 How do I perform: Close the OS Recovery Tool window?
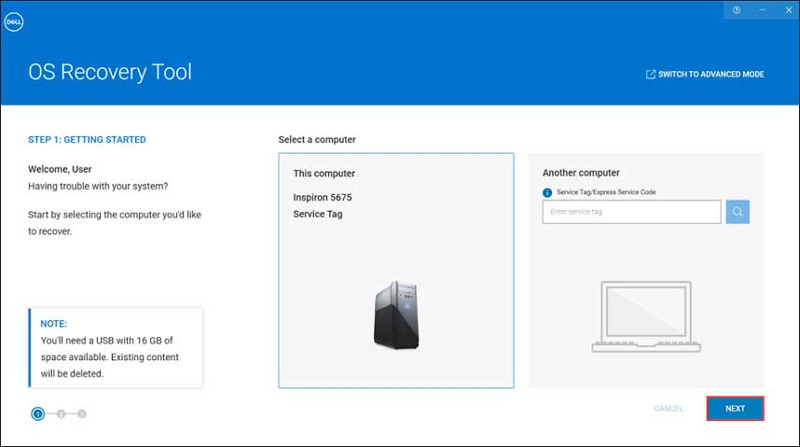(x=788, y=10)
